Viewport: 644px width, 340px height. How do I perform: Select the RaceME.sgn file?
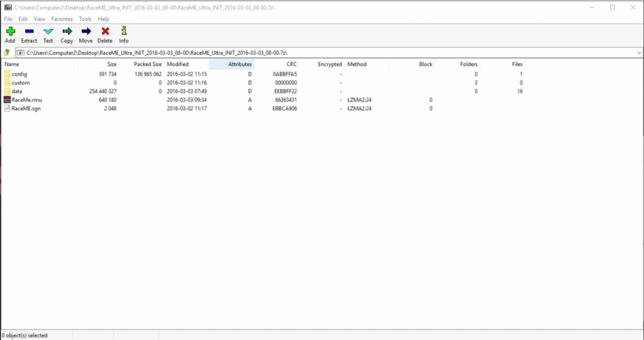pyautogui.click(x=26, y=108)
